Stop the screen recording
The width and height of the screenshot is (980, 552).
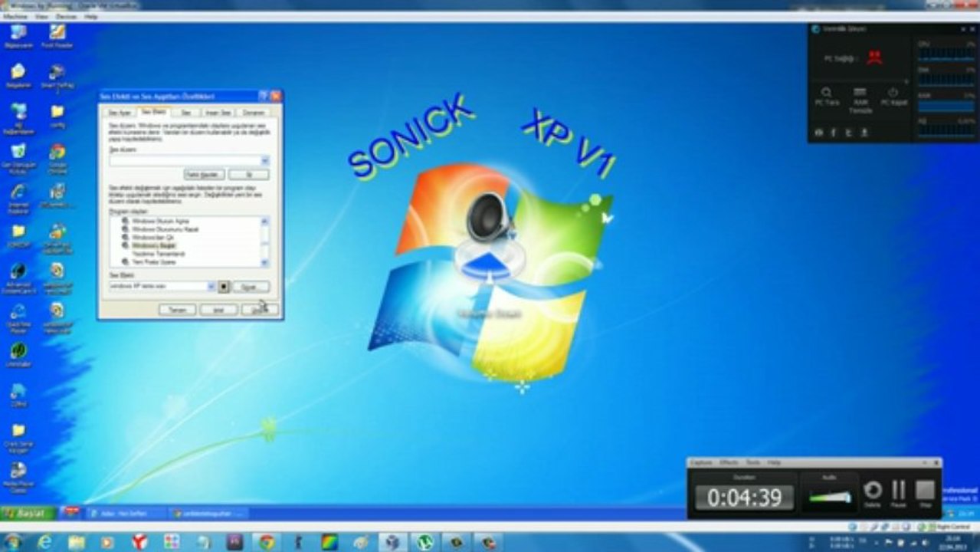coord(926,494)
